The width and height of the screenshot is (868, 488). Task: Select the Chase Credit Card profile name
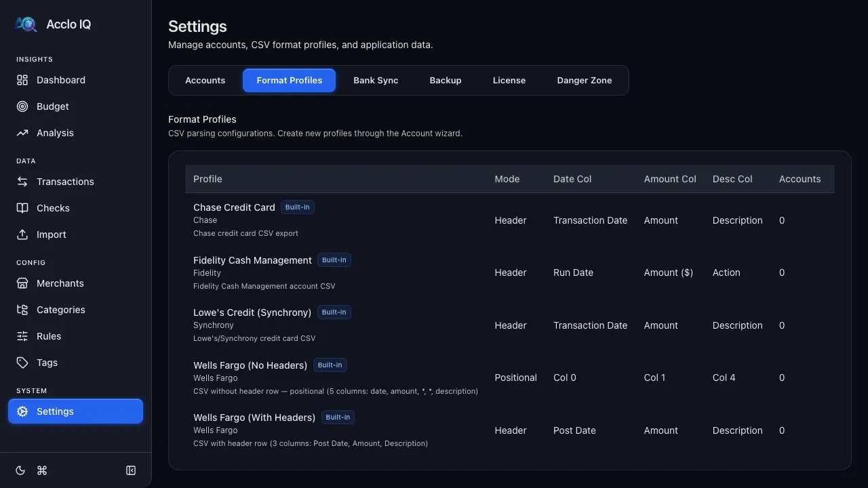tap(234, 207)
